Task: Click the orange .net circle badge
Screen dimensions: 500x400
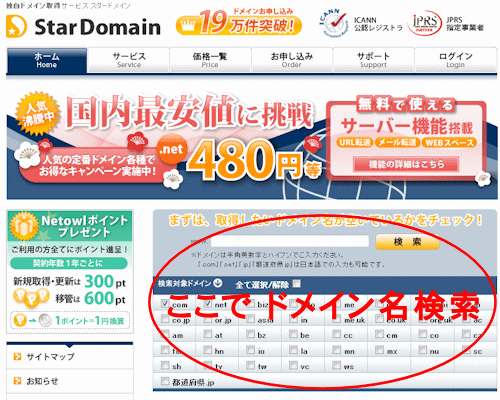Action: (172, 149)
